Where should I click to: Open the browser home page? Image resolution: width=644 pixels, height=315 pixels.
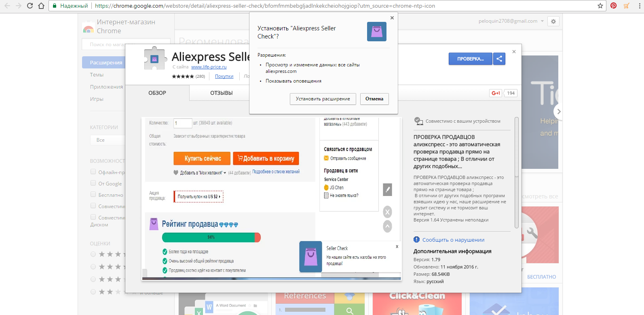pyautogui.click(x=41, y=6)
